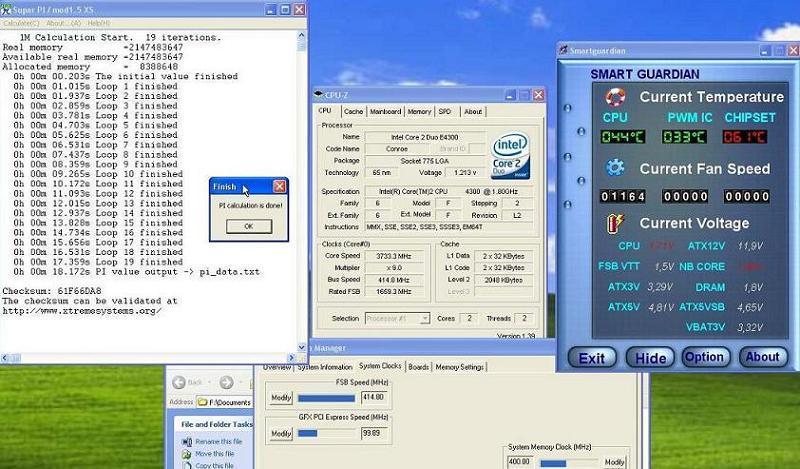This screenshot has width=800, height=469.
Task: Click the lifebuoy Current Temperature icon
Action: coord(615,96)
